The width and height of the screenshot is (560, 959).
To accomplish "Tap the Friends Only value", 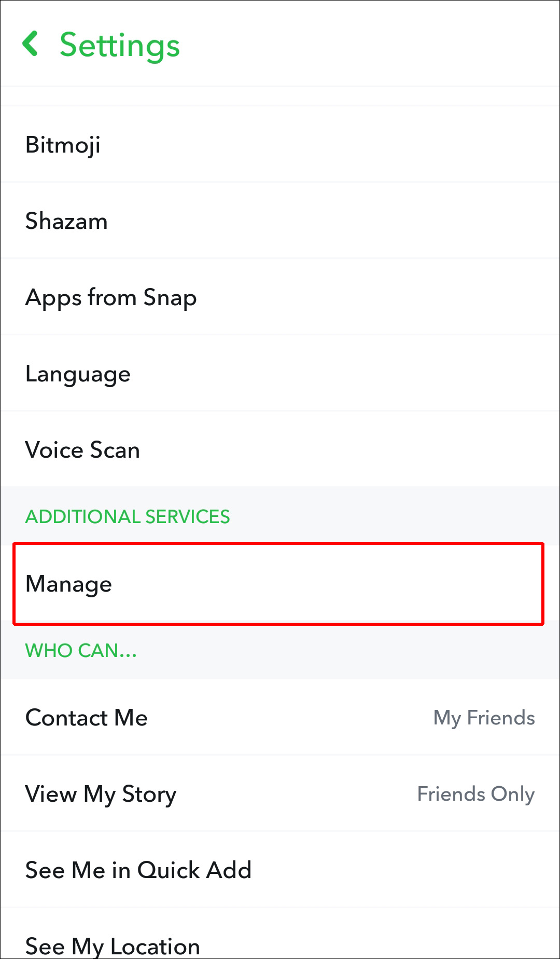I will point(475,794).
